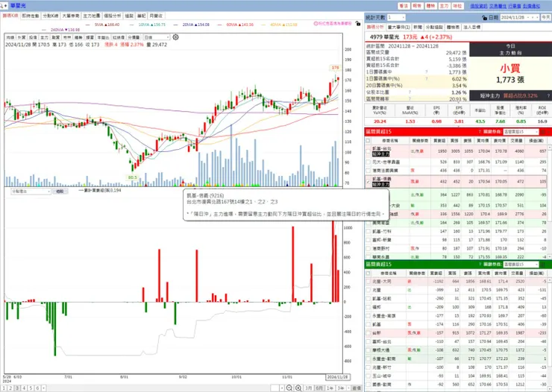Click the help icon next to 1日籌碼集中(%)
Screen dimensions: 552x392
[x=427, y=79]
